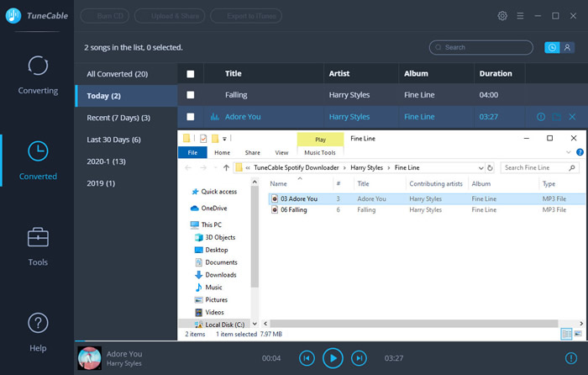The height and width of the screenshot is (375, 588).
Task: Select the Recent (7 Days) (3) filter
Action: coord(126,118)
